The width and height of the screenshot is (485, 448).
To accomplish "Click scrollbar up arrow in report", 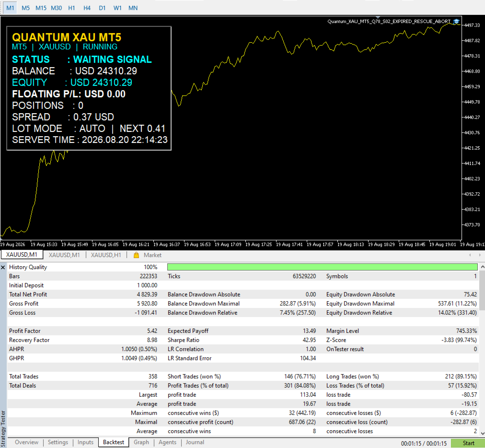I will click(482, 266).
